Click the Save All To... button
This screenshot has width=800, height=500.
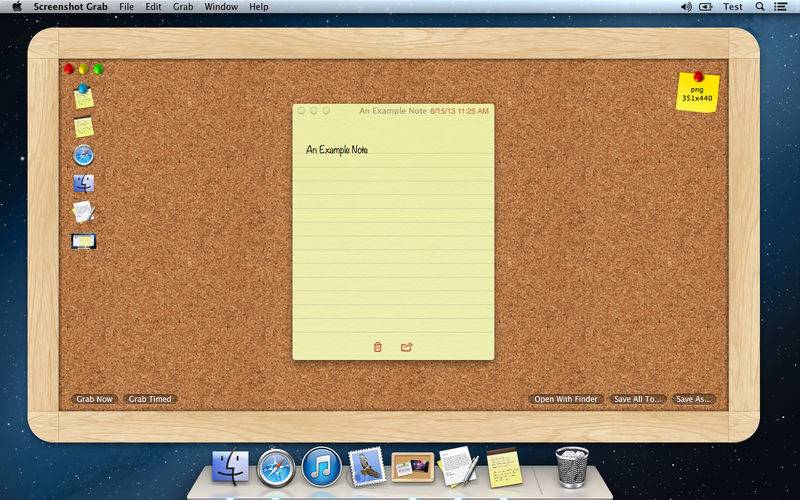638,399
